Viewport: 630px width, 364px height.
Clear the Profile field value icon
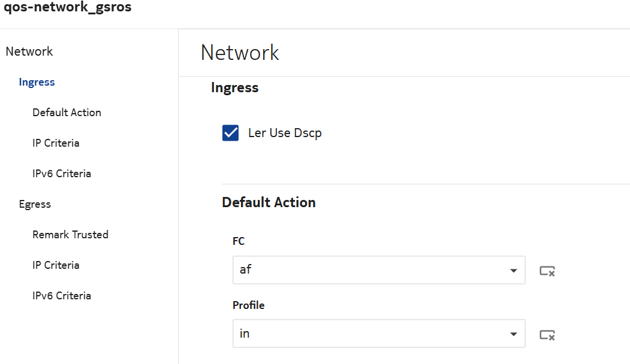point(547,335)
